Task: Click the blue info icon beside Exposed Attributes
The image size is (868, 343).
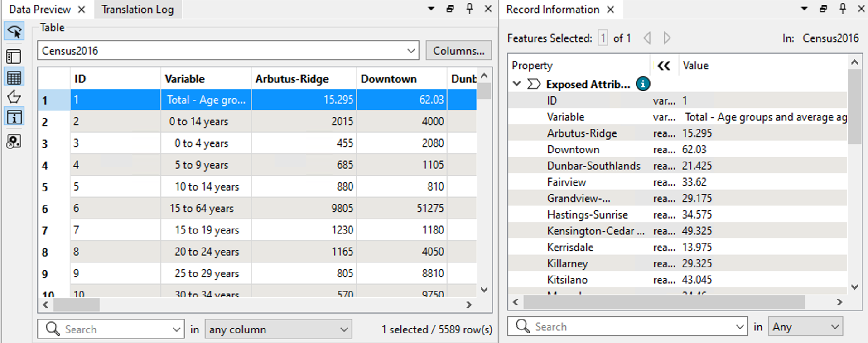Action: (x=643, y=84)
